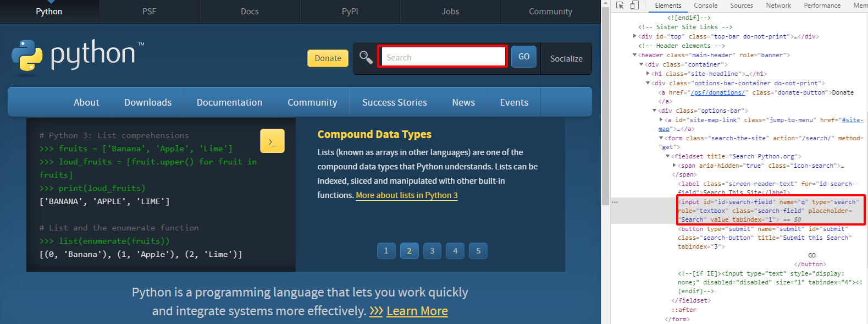This screenshot has width=868, height=324.
Task: Open the Success Stories navigation menu
Action: [395, 102]
